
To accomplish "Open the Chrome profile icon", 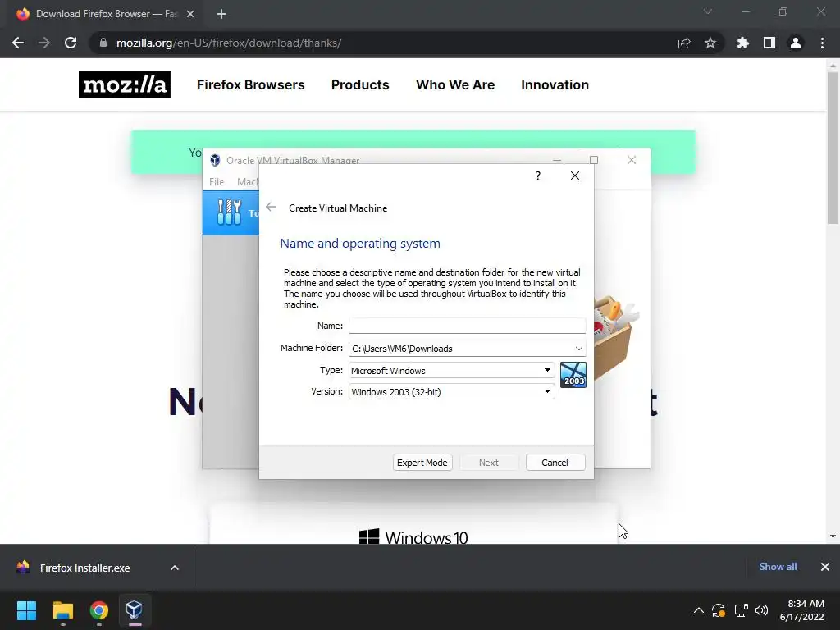I will pos(796,43).
